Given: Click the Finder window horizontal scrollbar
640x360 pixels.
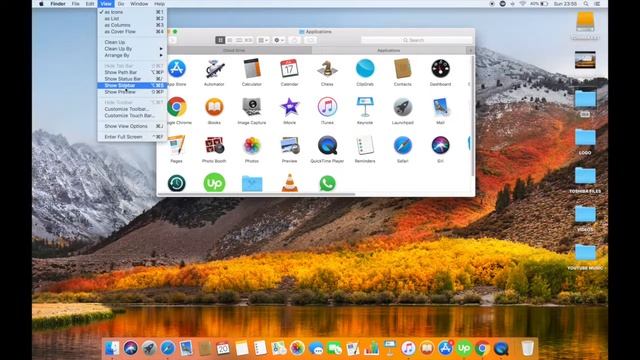Looking at the screenshot, I should click(256, 194).
